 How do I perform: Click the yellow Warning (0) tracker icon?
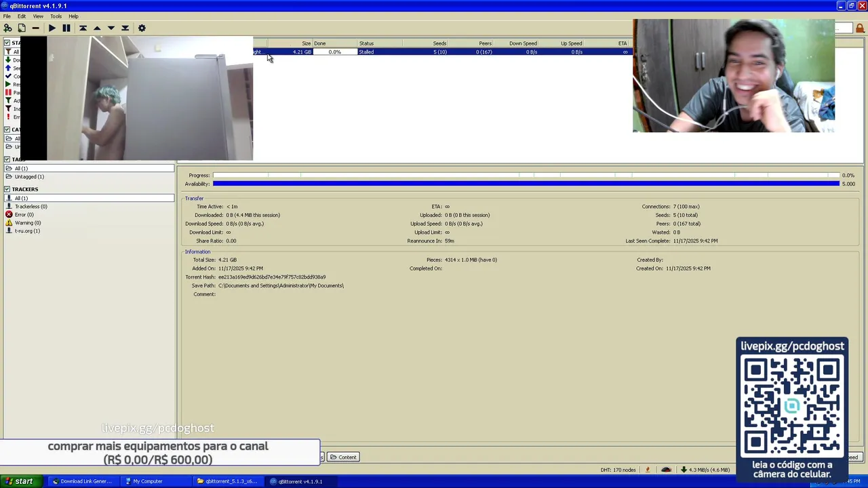point(9,222)
